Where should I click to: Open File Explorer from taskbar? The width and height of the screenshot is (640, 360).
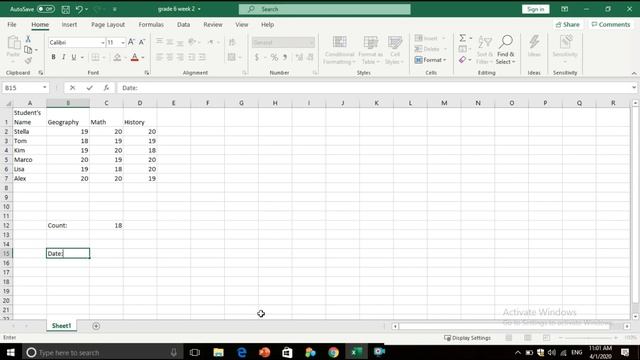(218, 352)
